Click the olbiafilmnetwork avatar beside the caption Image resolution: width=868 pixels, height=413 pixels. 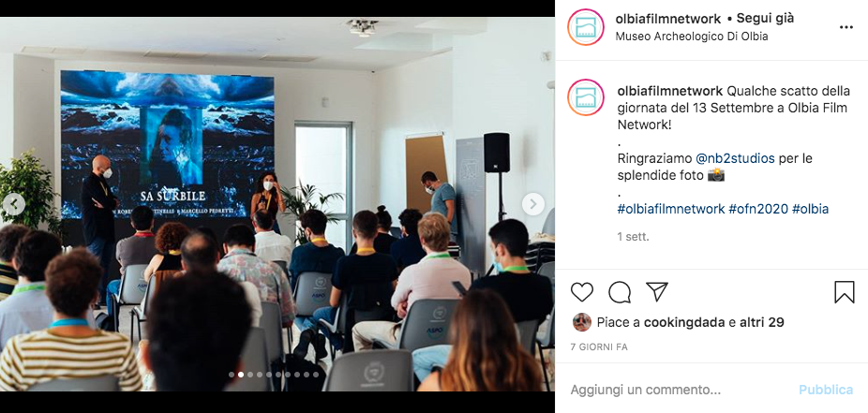(586, 97)
